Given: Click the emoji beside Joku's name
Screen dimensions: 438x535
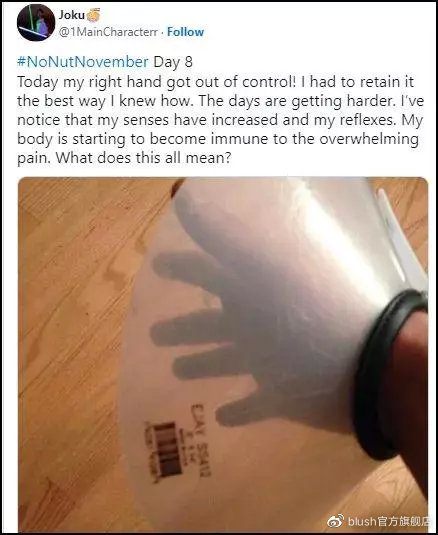Looking at the screenshot, I should (x=93, y=15).
